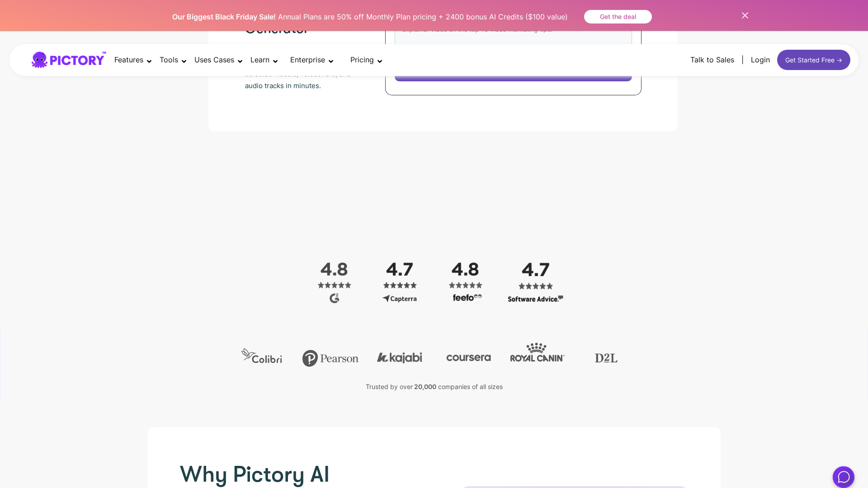Viewport: 868px width, 488px height.
Task: Select the Capterra review badge
Action: click(x=400, y=298)
